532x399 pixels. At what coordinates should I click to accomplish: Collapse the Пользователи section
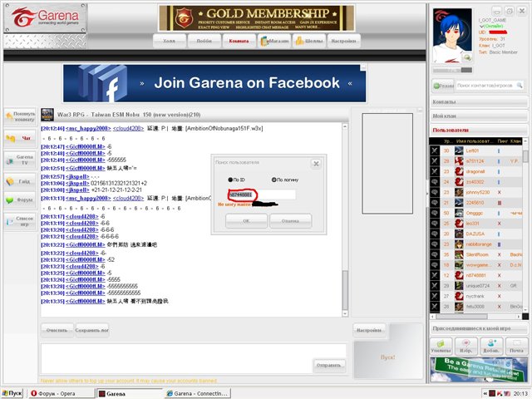pos(479,130)
